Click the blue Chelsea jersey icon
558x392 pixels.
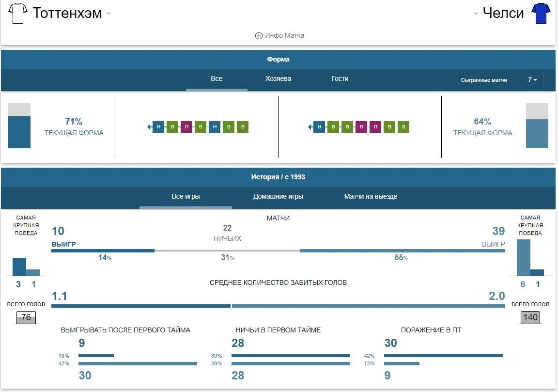coord(541,13)
